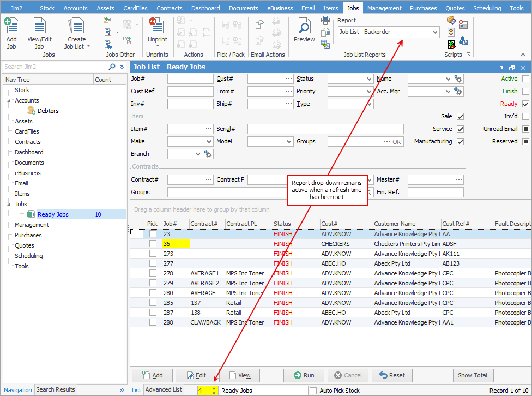Click the refresh time stepper arrows
Image resolution: width=532 pixels, height=396 pixels.
tap(214, 391)
